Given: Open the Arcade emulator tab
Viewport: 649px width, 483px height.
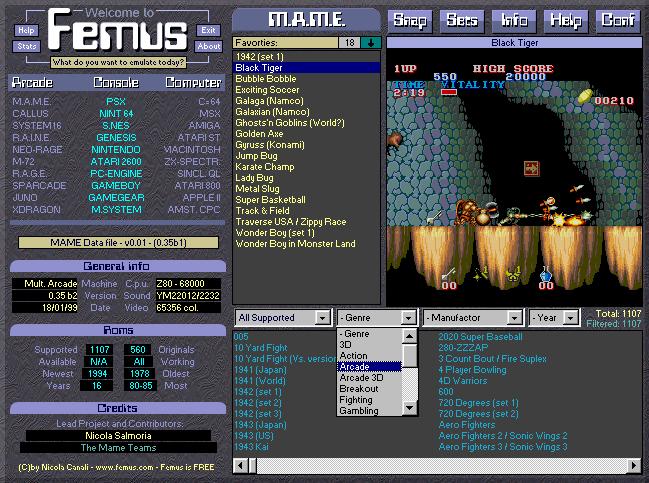Looking at the screenshot, I should click(32, 83).
